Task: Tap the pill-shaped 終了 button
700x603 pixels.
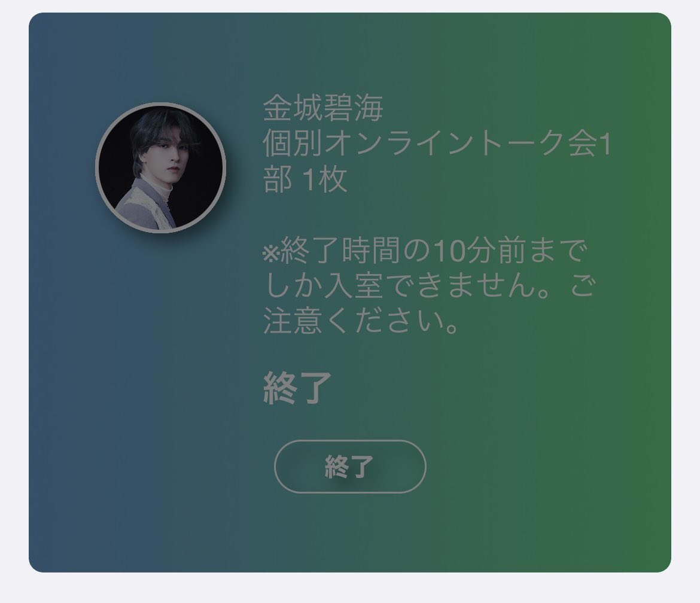Action: (350, 467)
